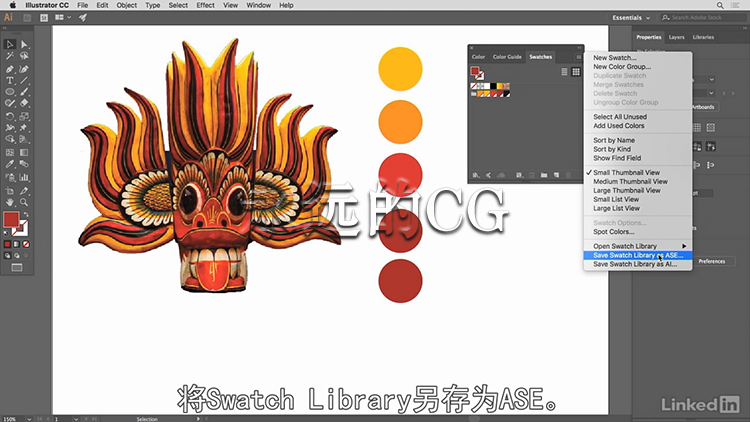Screen dimensions: 750x422
Task: Select the Shape Builder tool
Action: 10,139
